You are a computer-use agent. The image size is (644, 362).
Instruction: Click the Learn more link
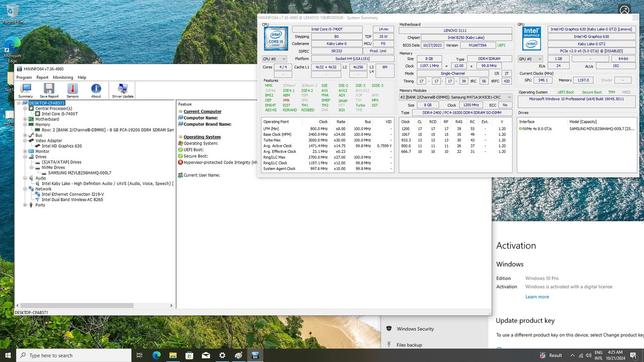tap(537, 297)
